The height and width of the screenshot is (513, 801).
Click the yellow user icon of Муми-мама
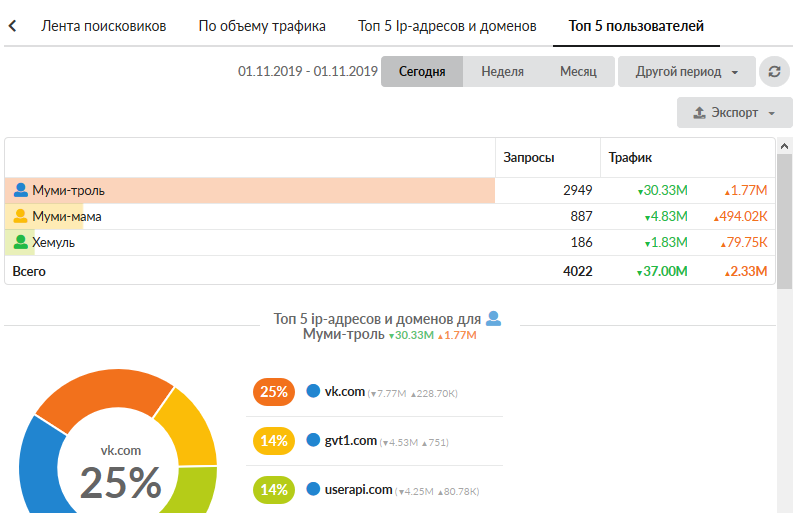click(x=20, y=216)
